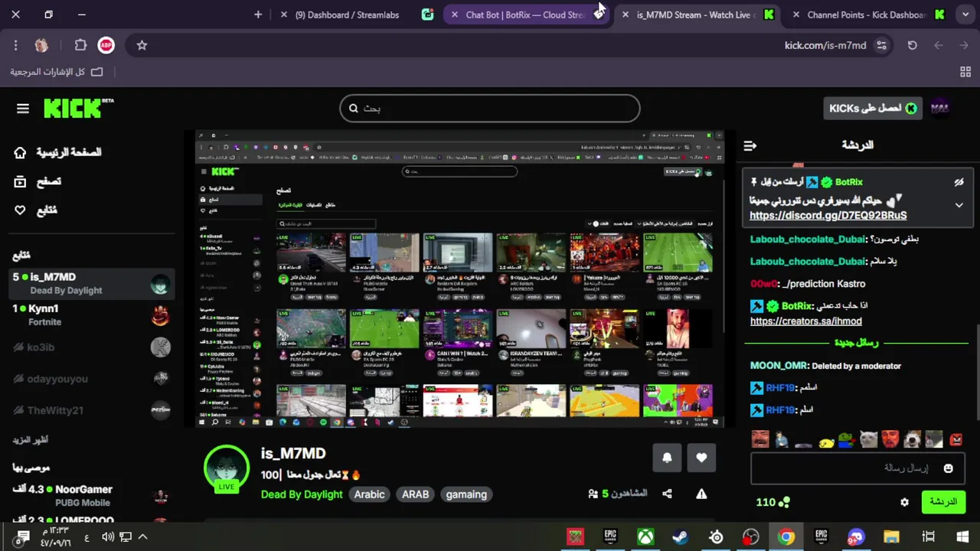Viewport: 980px width, 551px height.
Task: Open TheWitty21 offline channel
Action: (92, 410)
